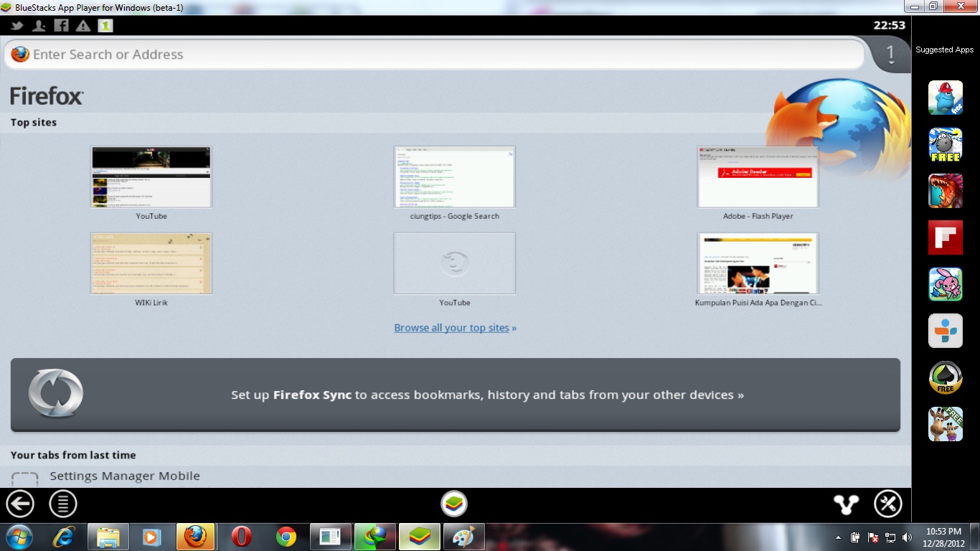980x551 pixels.
Task: Open the Windows Start button
Action: pyautogui.click(x=19, y=537)
